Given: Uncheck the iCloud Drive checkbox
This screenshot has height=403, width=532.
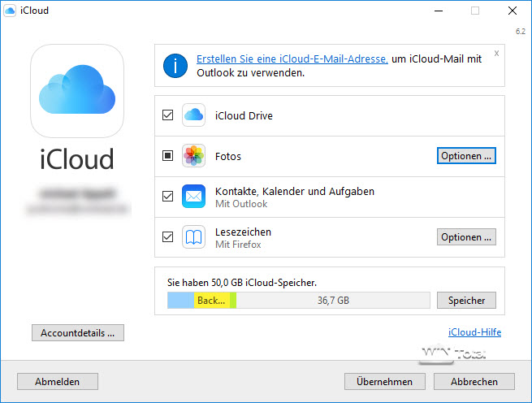Looking at the screenshot, I should pyautogui.click(x=167, y=115).
